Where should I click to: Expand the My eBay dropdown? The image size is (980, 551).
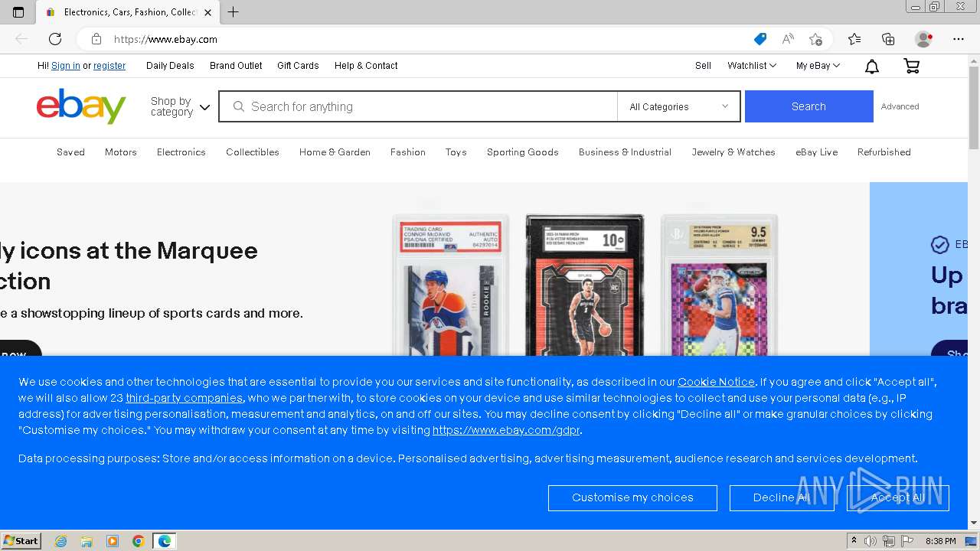pyautogui.click(x=818, y=66)
